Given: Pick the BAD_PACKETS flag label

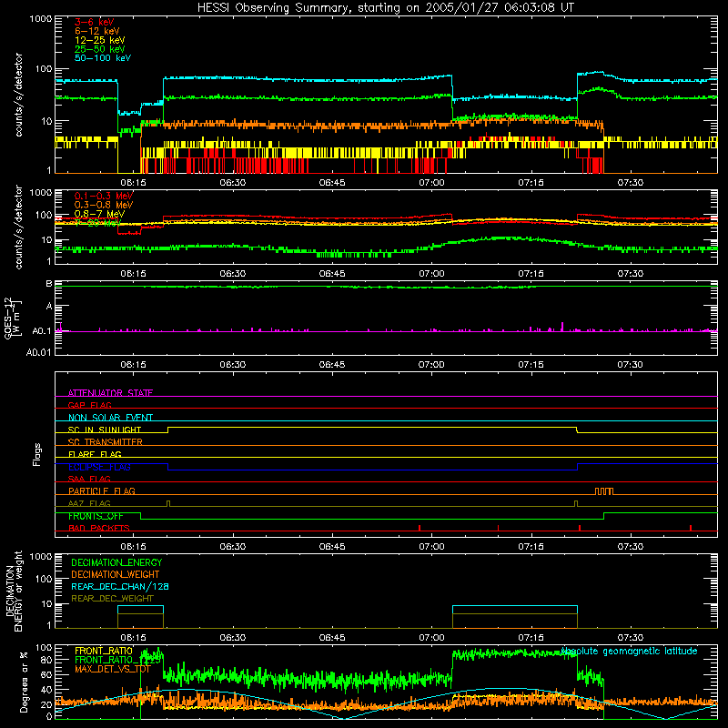Looking at the screenshot, I should (99, 528).
